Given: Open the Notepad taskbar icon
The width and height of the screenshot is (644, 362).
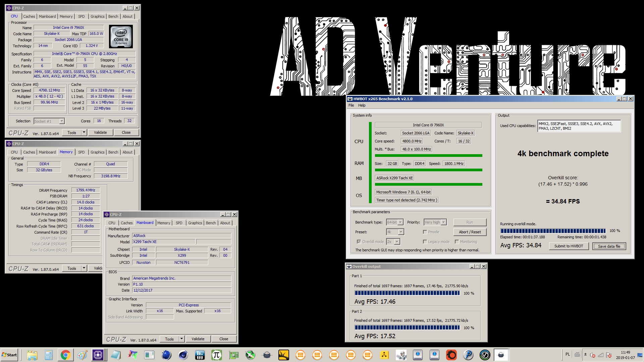Looking at the screenshot, I should (116, 355).
